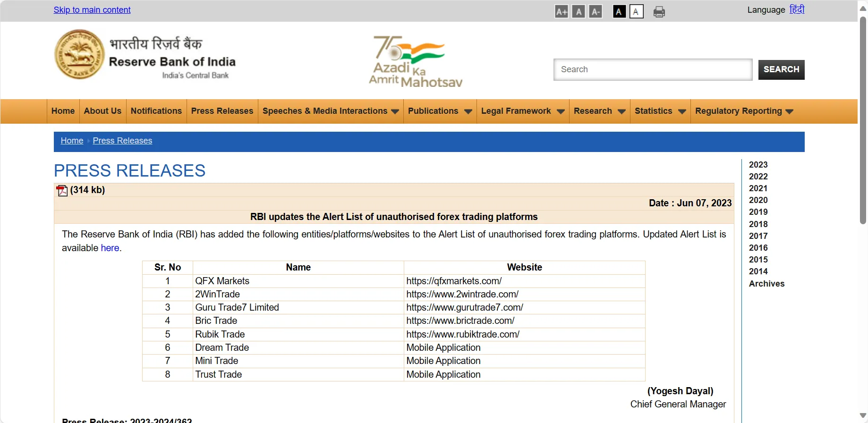Increase font size with A+ icon
This screenshot has width=868, height=423.
[x=561, y=12]
